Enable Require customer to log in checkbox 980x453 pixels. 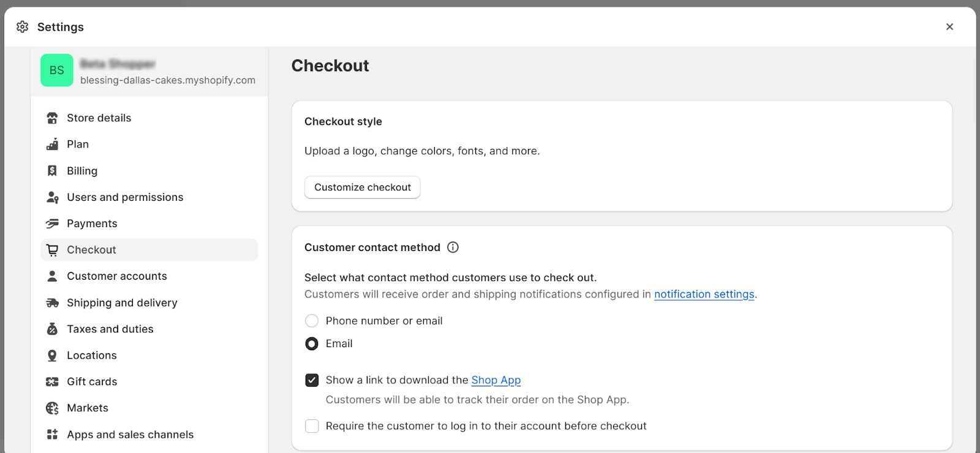(312, 426)
